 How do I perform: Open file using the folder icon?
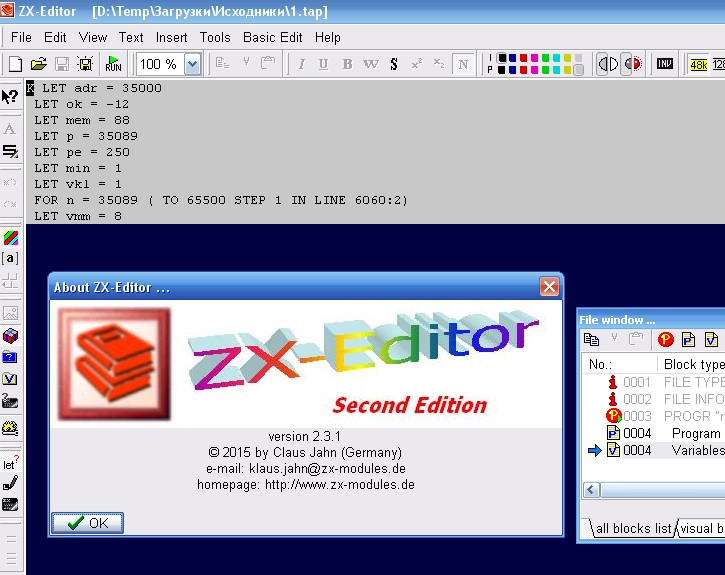coord(38,64)
